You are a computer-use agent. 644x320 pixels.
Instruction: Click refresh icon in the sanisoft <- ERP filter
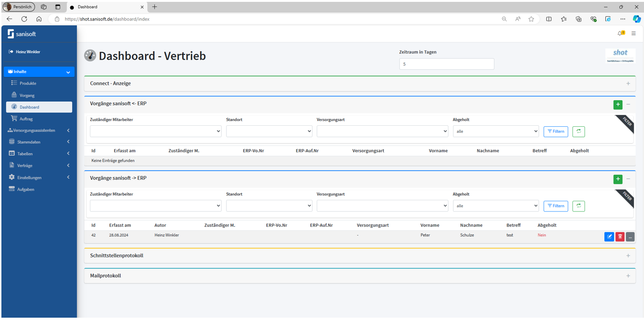(x=578, y=131)
